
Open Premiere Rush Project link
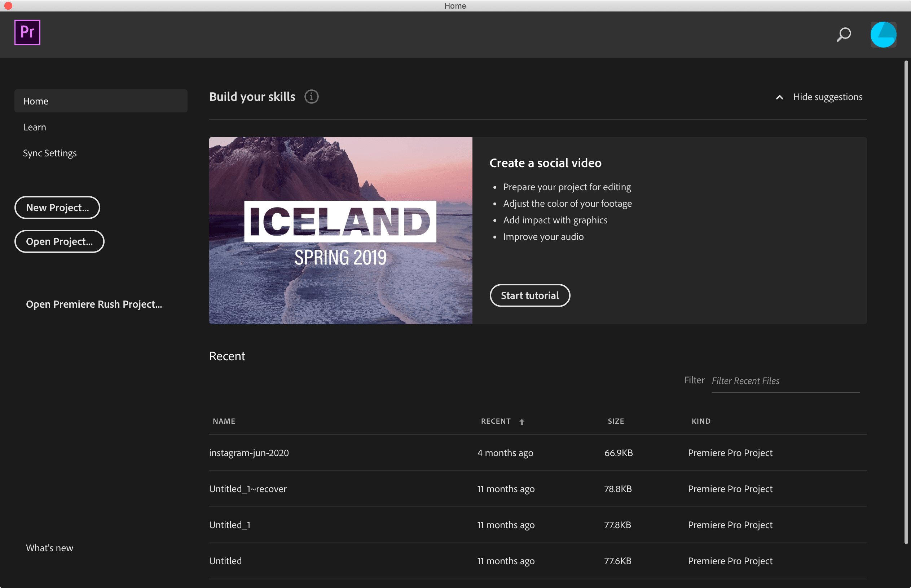coord(94,304)
